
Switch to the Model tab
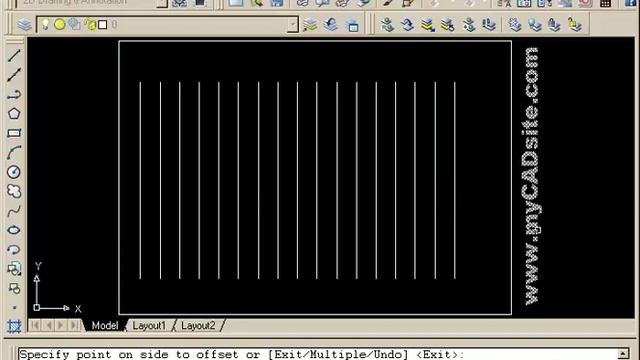[104, 325]
